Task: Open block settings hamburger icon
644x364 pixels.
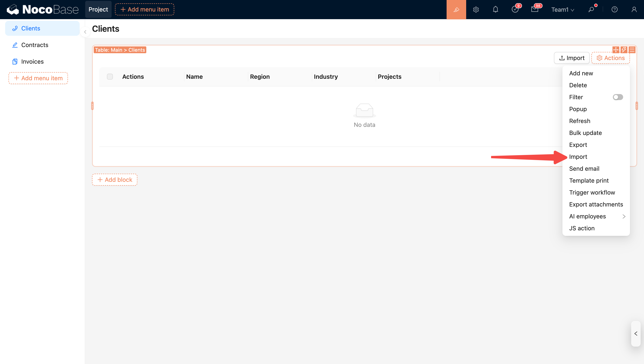Action: coord(632,50)
